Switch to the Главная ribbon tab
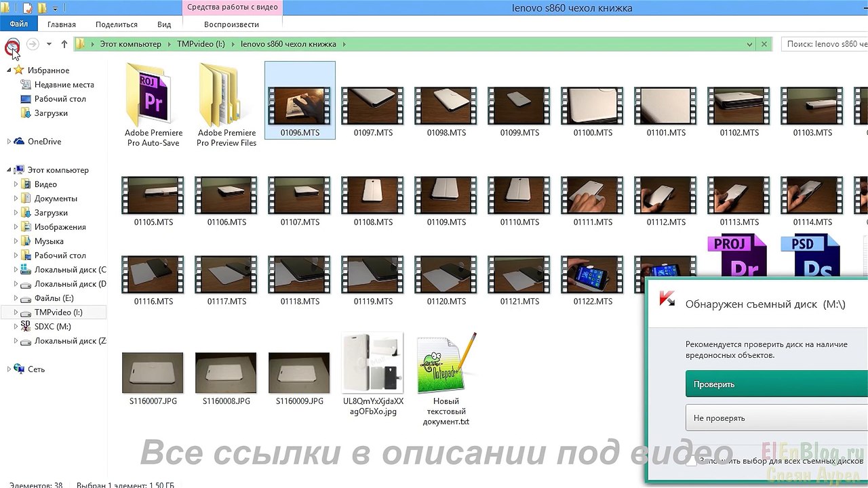 click(62, 24)
